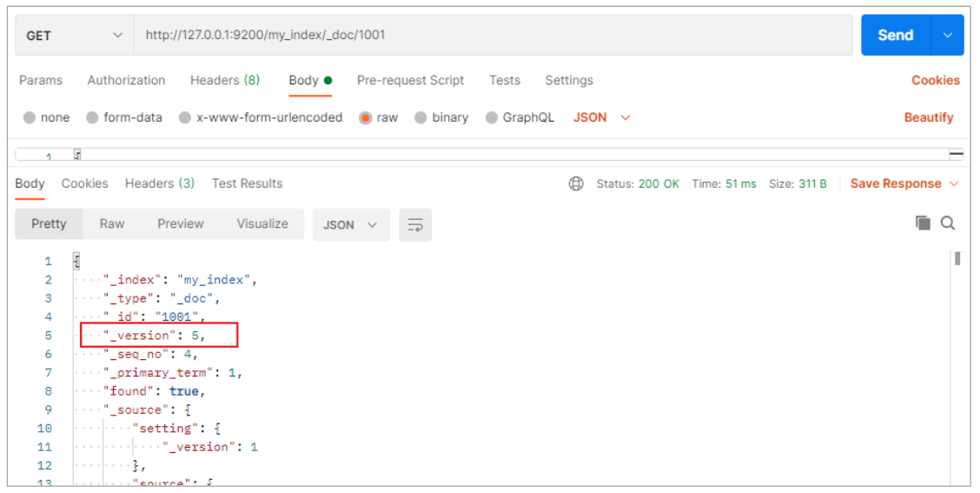Copy the response body with copy icon

coord(923,223)
